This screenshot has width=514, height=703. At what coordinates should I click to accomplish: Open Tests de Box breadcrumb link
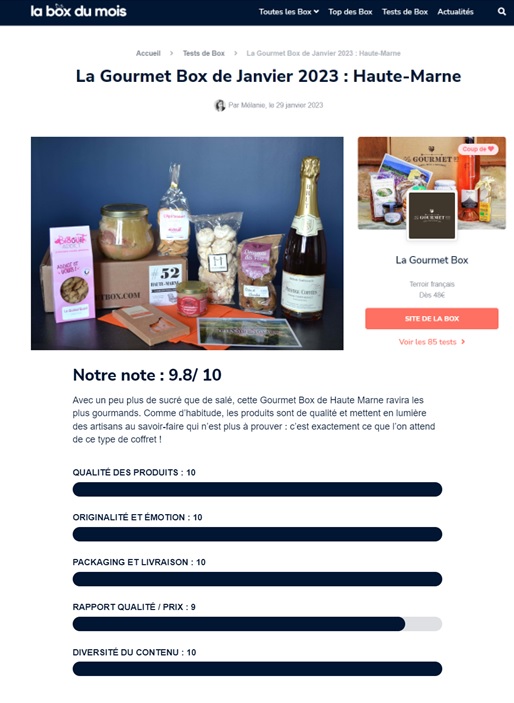pos(204,53)
